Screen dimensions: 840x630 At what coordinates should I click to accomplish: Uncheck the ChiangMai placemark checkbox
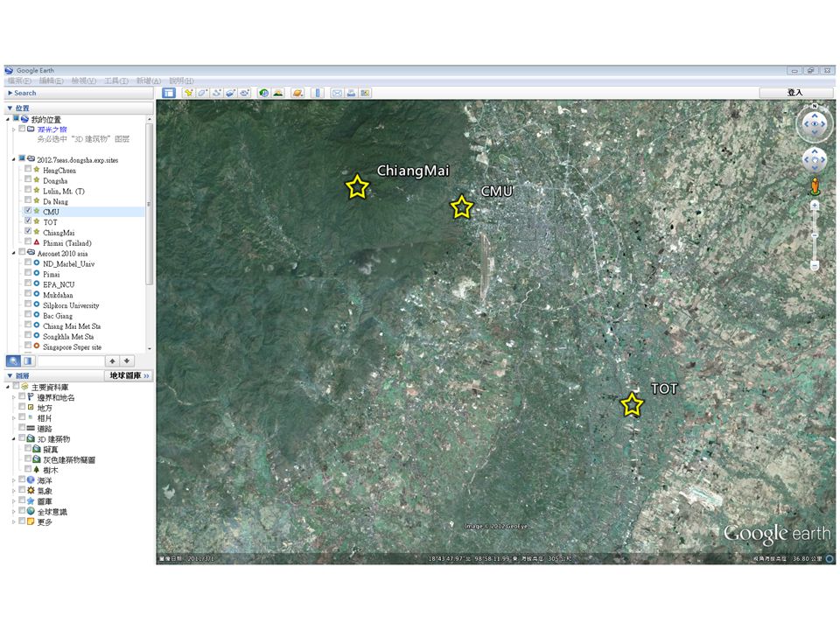point(28,231)
